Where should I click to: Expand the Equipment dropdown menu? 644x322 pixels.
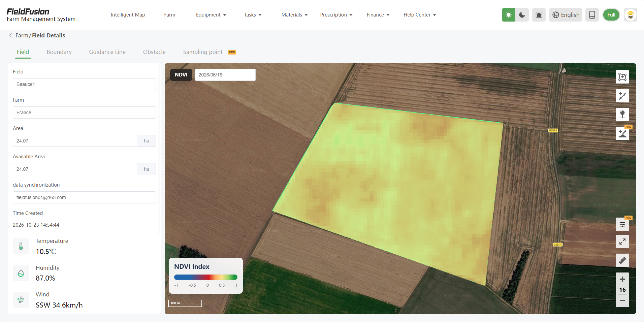[x=211, y=15]
